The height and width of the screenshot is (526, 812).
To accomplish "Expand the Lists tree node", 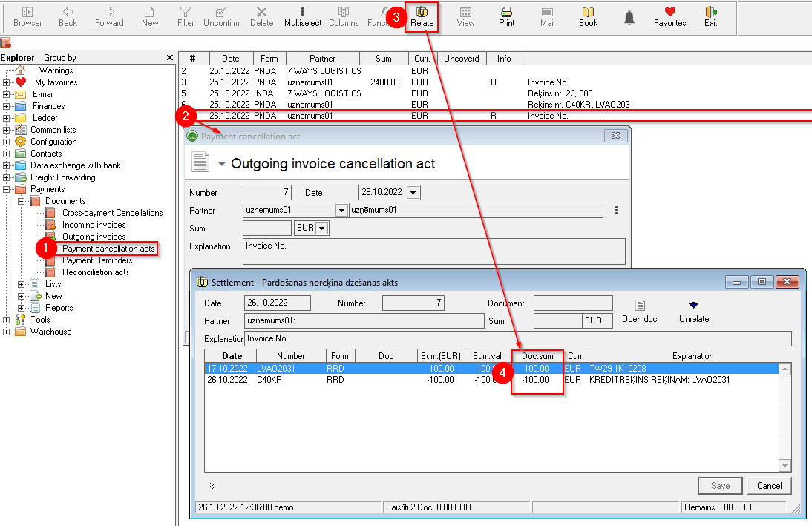I will (x=22, y=284).
